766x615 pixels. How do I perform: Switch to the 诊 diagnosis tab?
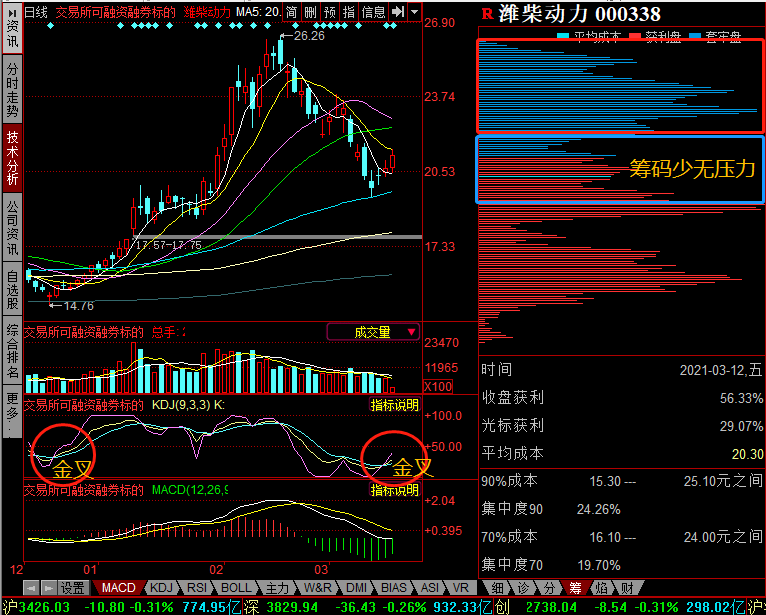(523, 588)
